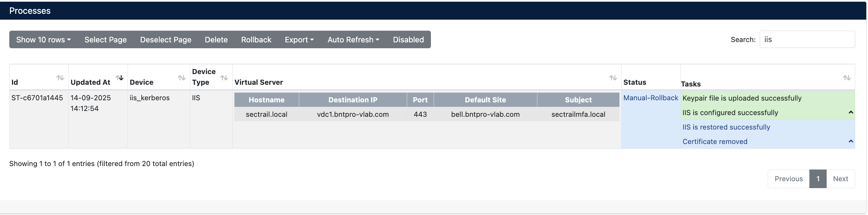Open the Export dropdown

coord(299,40)
